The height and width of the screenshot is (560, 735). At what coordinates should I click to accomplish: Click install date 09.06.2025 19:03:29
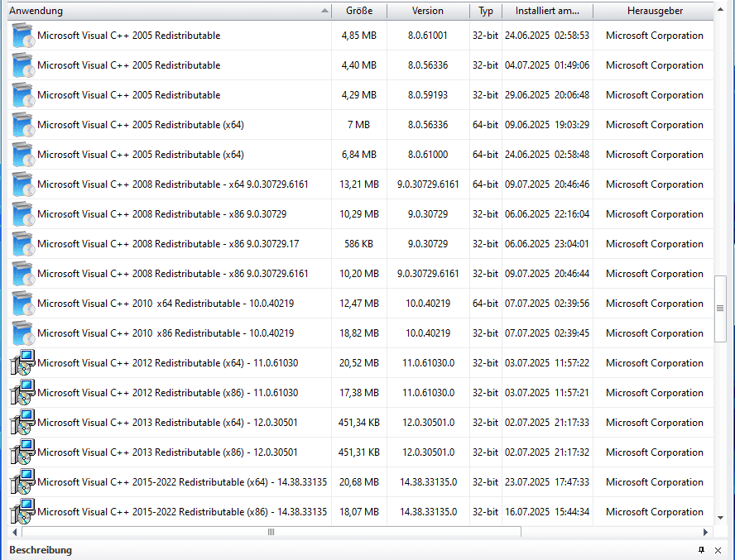[x=547, y=125]
